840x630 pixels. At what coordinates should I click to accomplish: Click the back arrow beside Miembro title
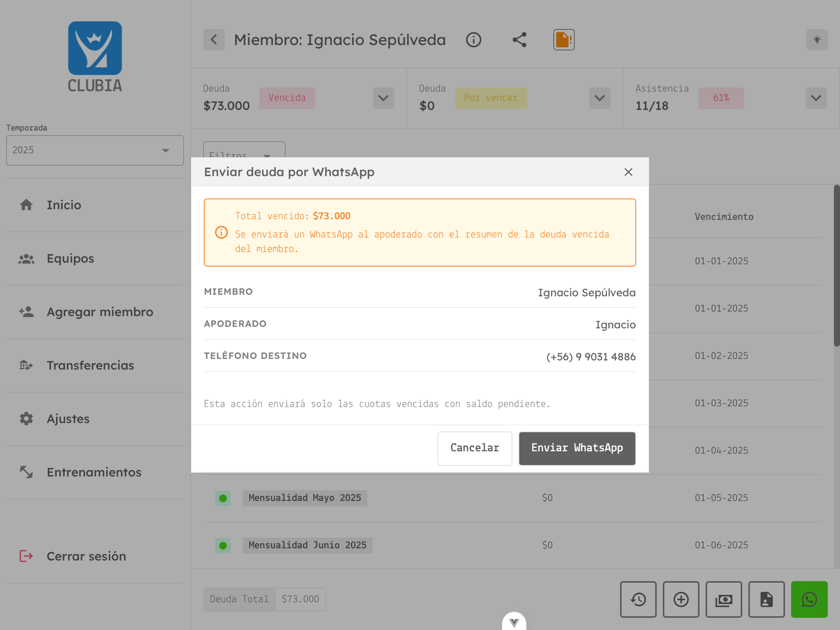[214, 40]
